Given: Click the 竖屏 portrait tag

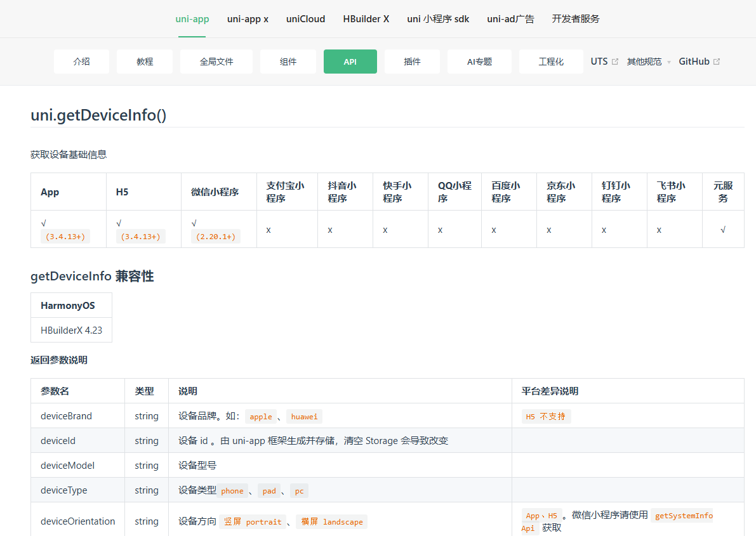Looking at the screenshot, I should pyautogui.click(x=253, y=521).
